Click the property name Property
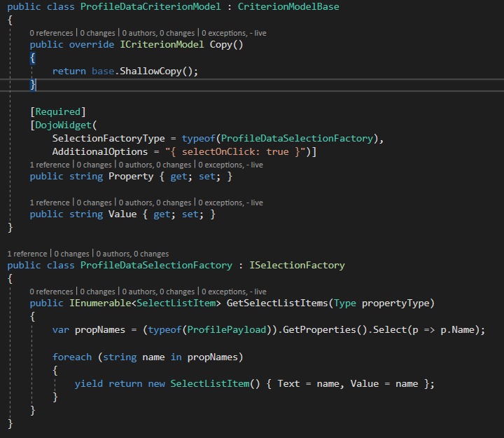This screenshot has height=438, width=504. pyautogui.click(x=131, y=177)
